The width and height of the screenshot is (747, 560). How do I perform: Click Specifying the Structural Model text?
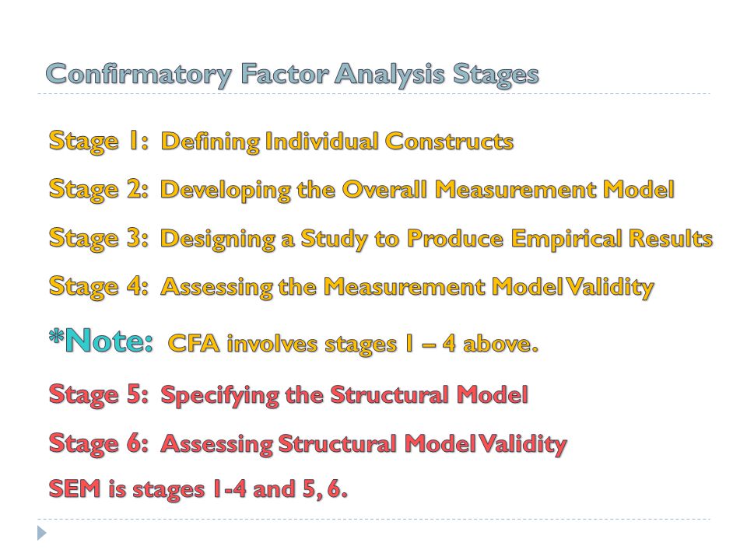point(345,396)
